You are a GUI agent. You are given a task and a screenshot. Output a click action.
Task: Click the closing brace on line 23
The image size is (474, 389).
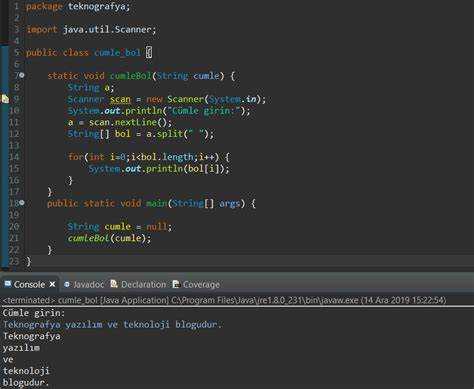[x=29, y=261]
